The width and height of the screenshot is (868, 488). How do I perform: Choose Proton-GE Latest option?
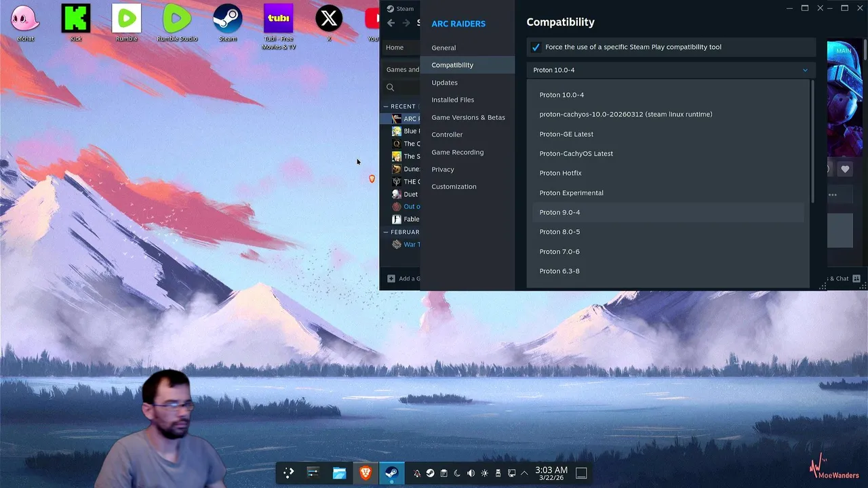pos(668,134)
